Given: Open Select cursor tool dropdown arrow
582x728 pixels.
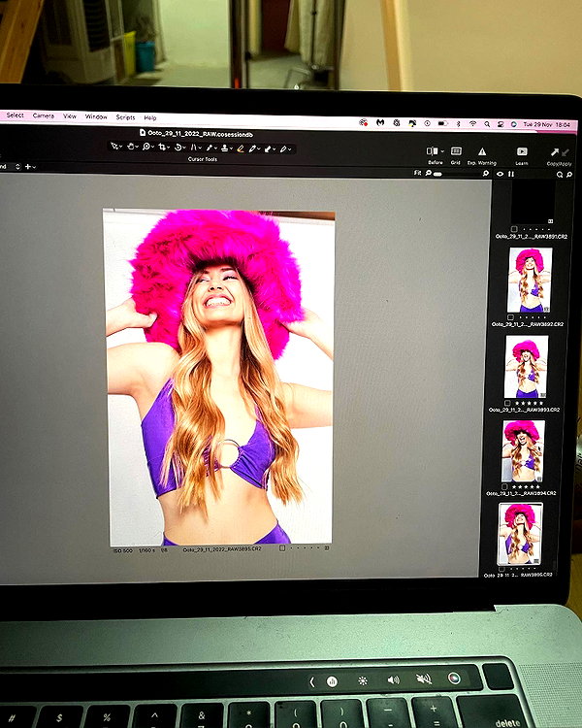Looking at the screenshot, I should point(120,147).
